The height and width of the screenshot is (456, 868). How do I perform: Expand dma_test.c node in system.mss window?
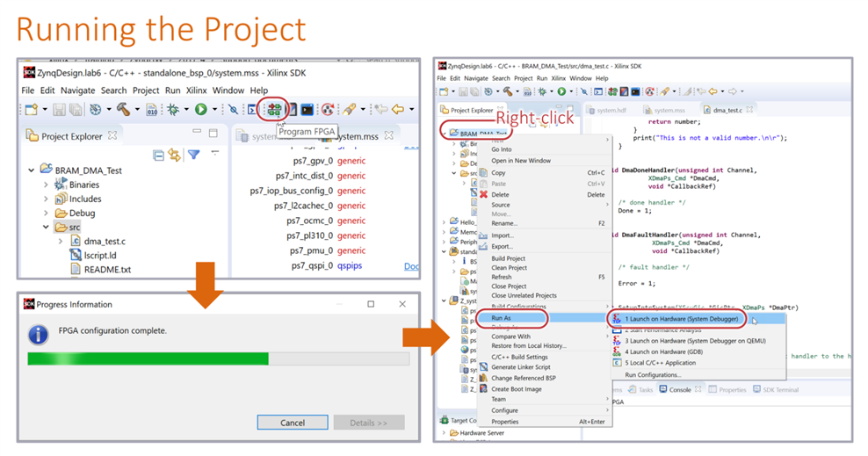pos(61,242)
